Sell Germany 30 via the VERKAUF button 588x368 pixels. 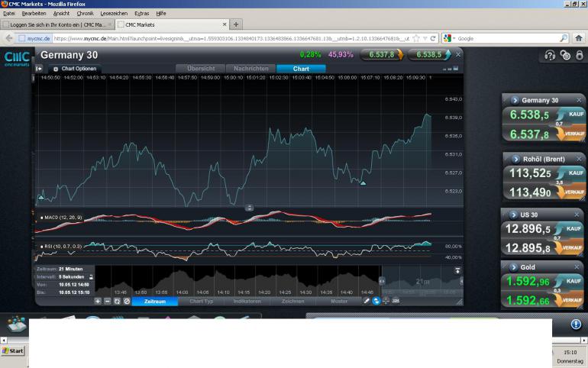571,134
